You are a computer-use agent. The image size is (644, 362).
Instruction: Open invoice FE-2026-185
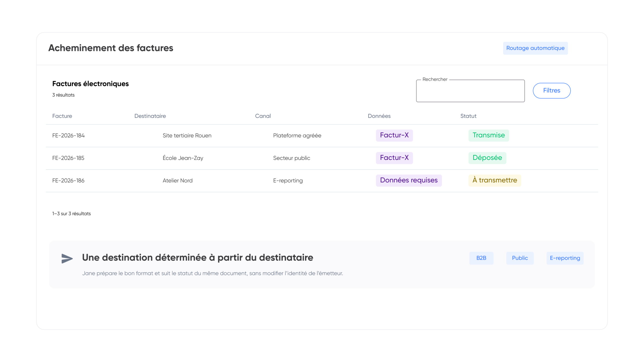pyautogui.click(x=68, y=158)
